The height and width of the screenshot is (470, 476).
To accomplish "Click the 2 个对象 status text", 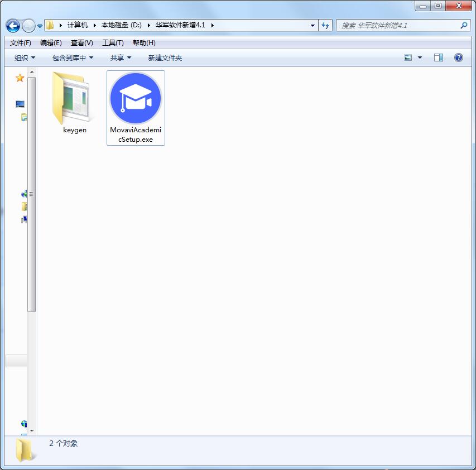I will (64, 444).
